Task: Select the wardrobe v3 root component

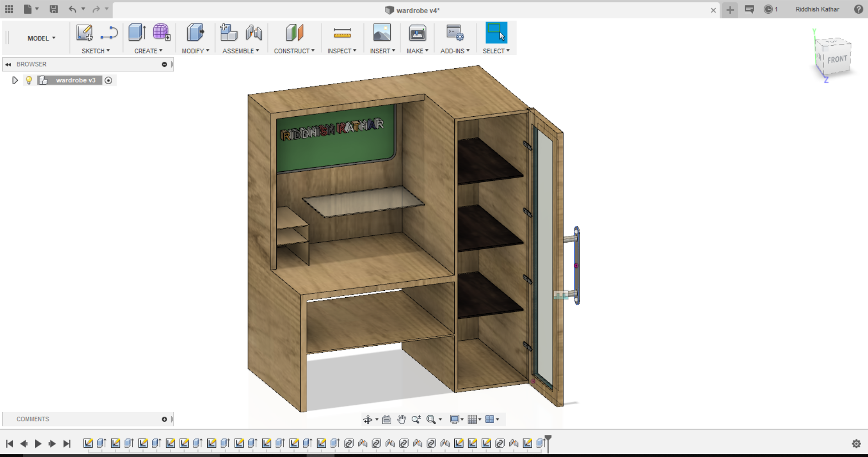Action: click(75, 81)
